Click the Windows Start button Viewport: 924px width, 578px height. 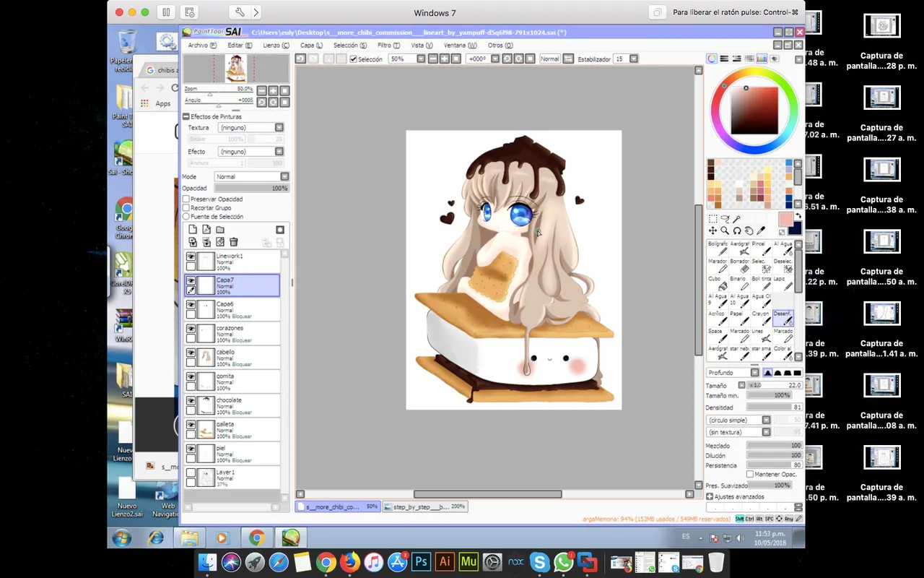[x=121, y=538]
